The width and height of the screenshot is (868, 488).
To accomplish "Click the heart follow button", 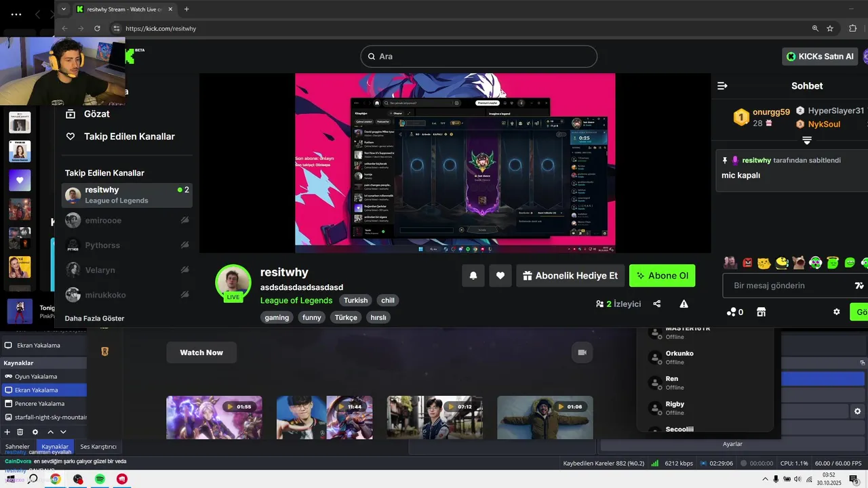I will tap(500, 275).
